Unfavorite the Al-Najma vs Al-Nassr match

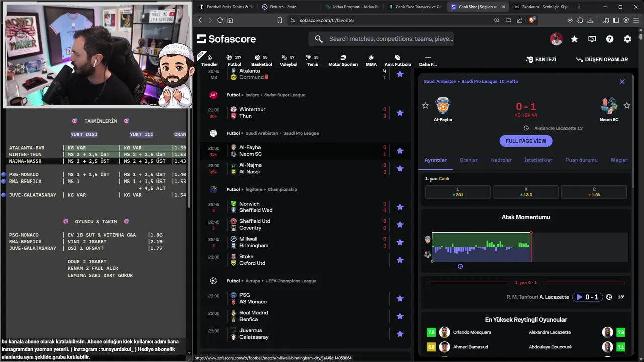[400, 168]
